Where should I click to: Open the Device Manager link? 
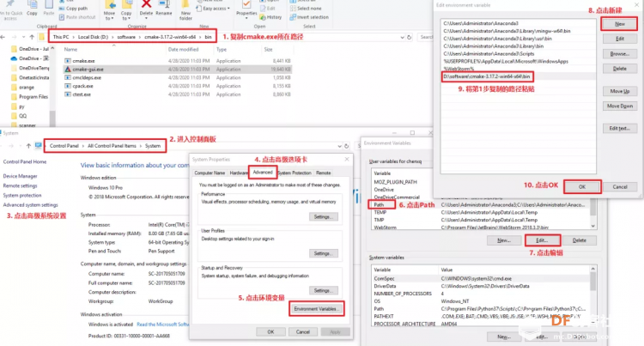[20, 176]
